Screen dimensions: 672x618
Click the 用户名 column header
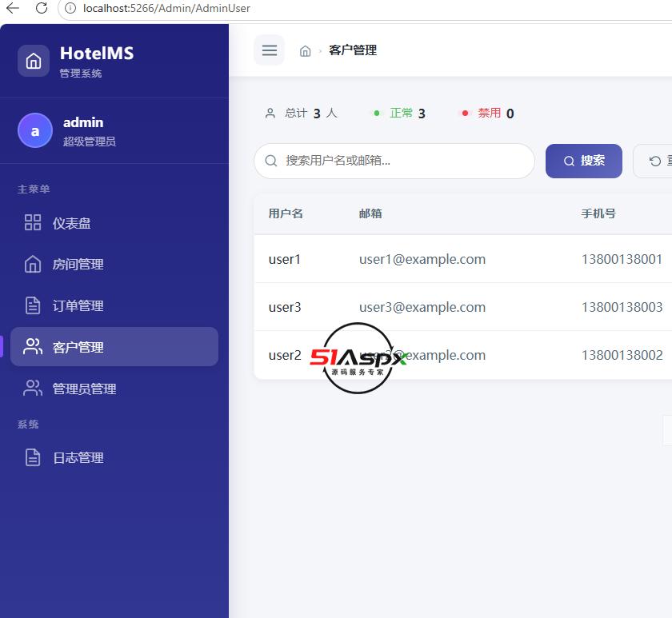click(286, 213)
